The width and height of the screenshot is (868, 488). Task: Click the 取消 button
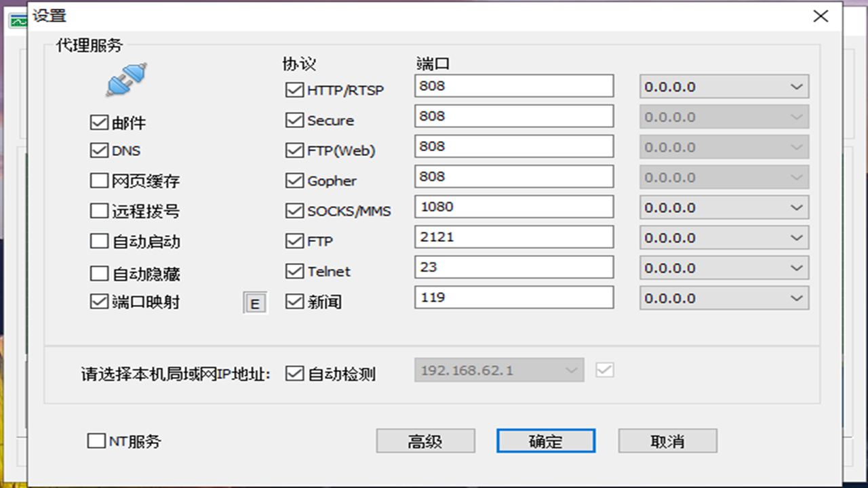(667, 441)
